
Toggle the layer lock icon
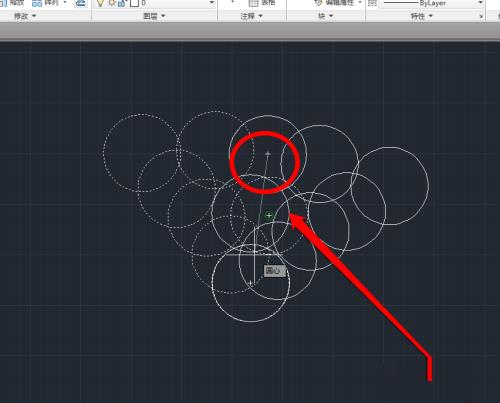pos(122,3)
